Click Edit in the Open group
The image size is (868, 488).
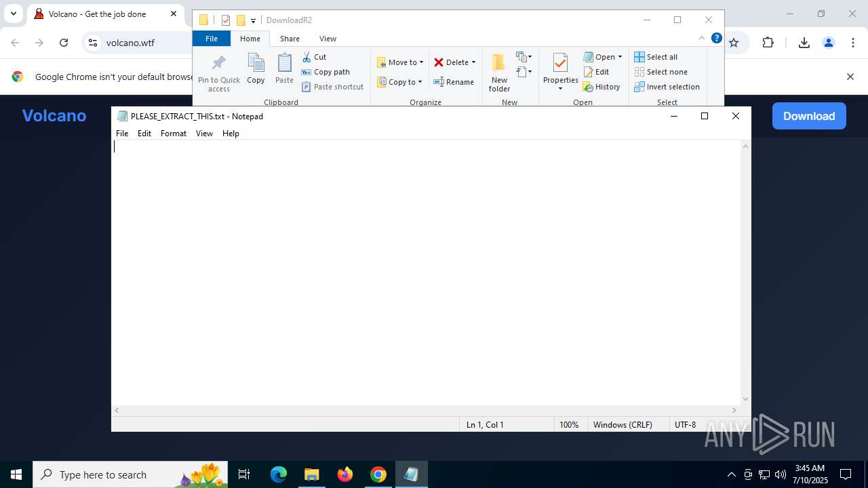pyautogui.click(x=596, y=72)
